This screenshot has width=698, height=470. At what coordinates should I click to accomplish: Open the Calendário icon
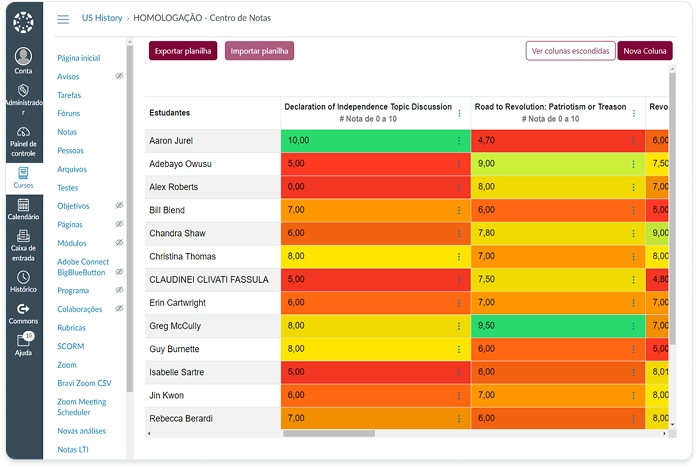(23, 205)
